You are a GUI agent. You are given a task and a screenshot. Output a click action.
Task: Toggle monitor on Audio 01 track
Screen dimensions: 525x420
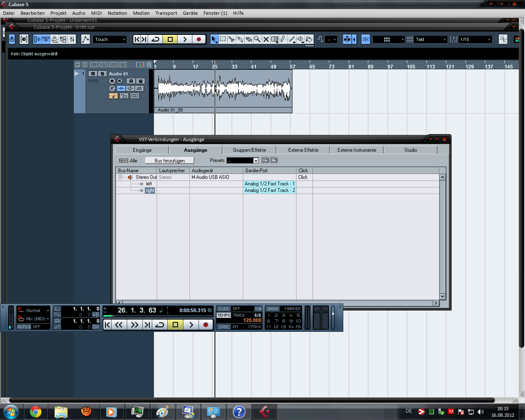click(120, 81)
